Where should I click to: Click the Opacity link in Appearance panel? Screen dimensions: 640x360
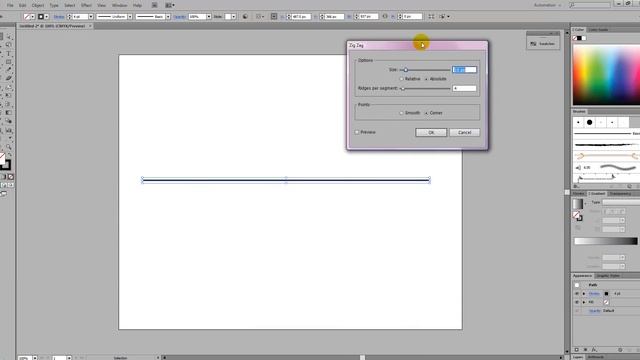[594, 311]
